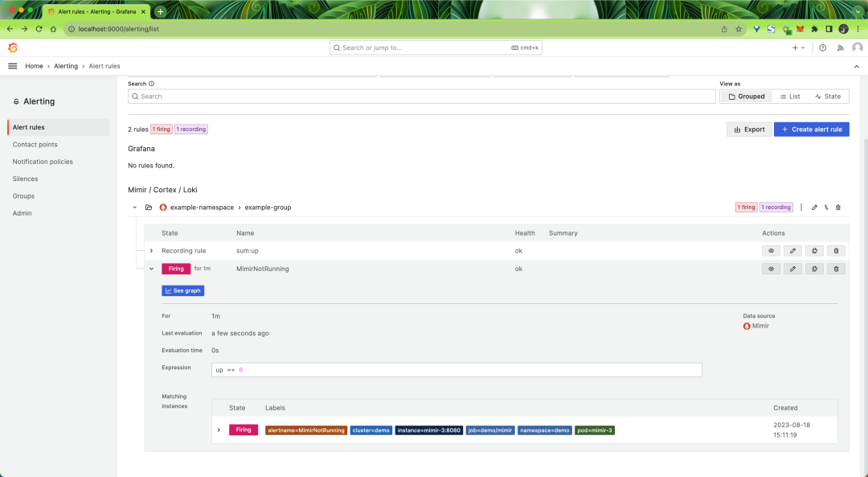
Task: Switch view to State
Action: 828,97
